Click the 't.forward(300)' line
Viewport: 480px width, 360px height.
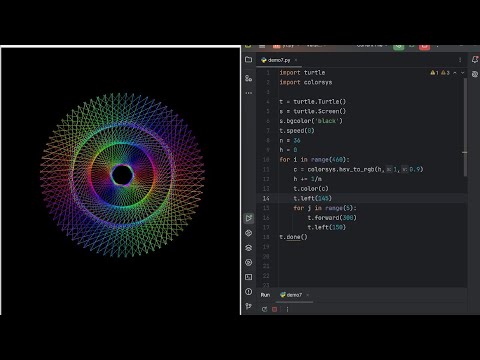point(332,218)
